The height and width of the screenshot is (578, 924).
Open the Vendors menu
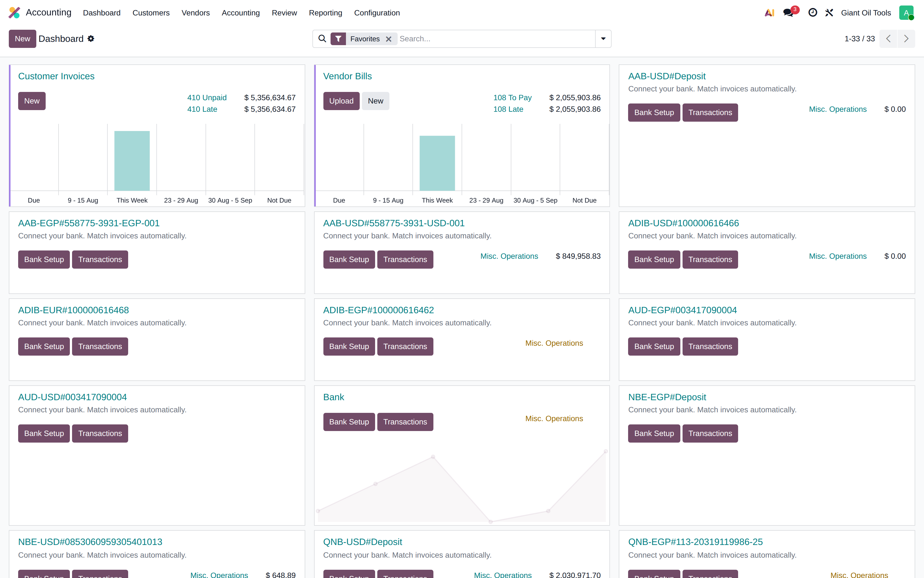(x=196, y=13)
